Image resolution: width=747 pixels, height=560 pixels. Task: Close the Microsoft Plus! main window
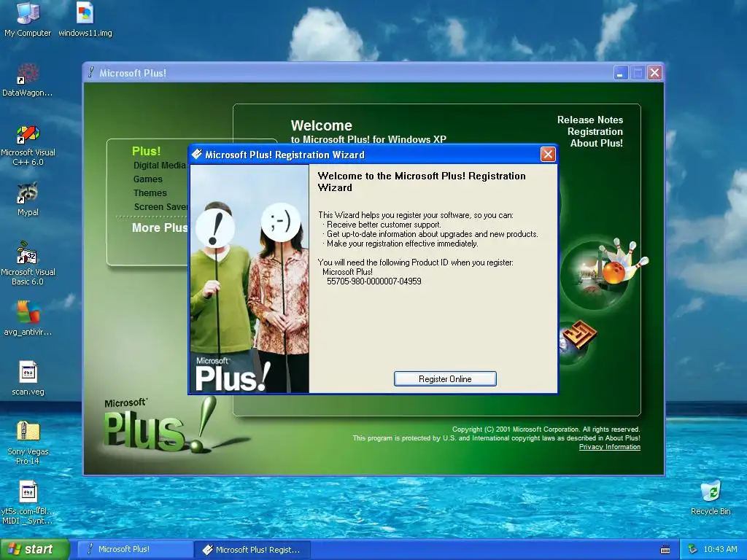[x=655, y=73]
